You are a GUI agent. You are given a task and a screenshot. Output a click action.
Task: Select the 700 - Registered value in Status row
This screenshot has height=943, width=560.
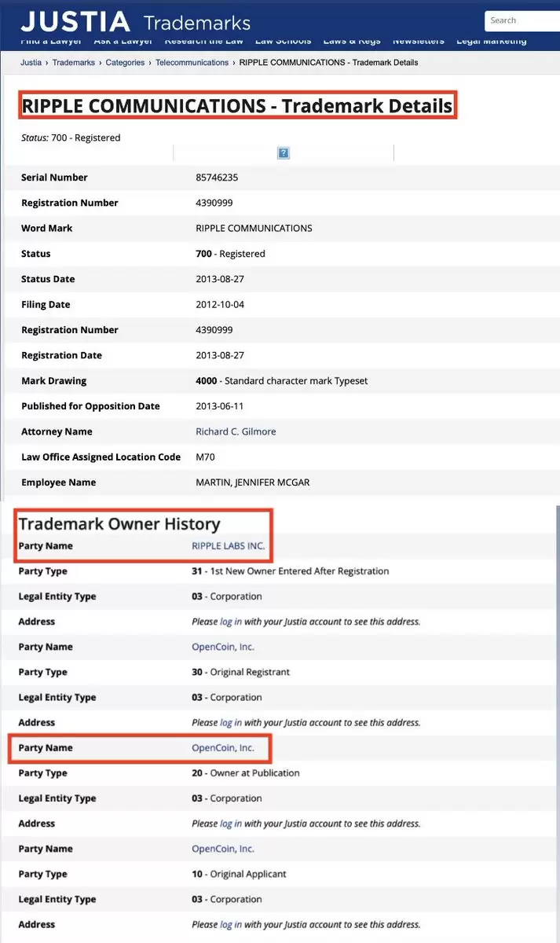[x=230, y=254]
